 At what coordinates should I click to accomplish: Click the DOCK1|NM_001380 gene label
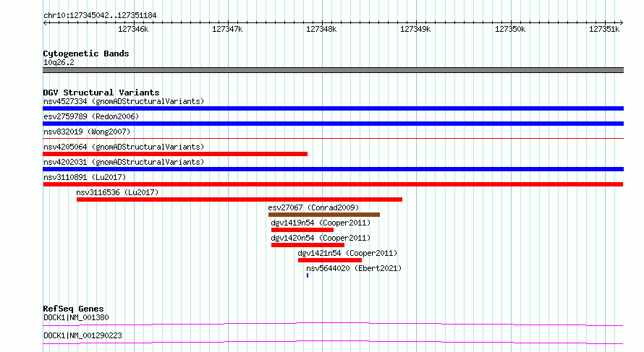click(76, 317)
